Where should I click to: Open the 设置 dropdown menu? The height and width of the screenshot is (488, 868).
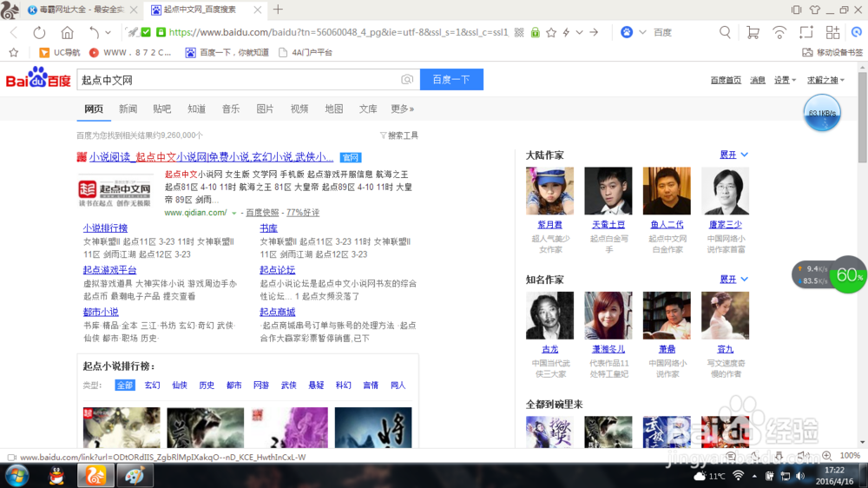click(785, 80)
